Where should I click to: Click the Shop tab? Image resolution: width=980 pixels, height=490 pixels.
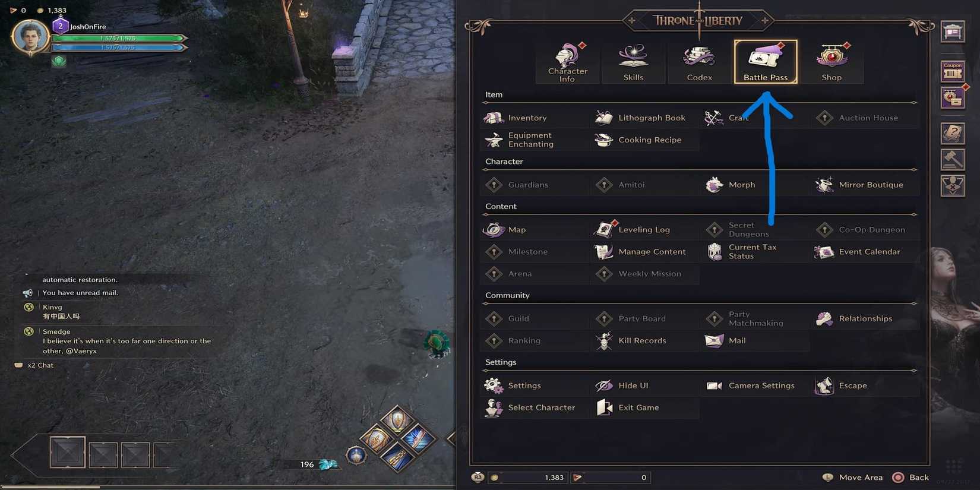point(832,62)
